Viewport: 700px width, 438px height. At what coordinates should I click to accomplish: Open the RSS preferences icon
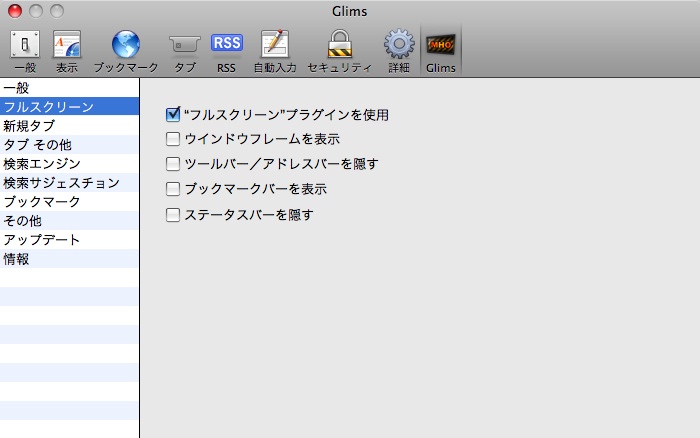(x=227, y=43)
